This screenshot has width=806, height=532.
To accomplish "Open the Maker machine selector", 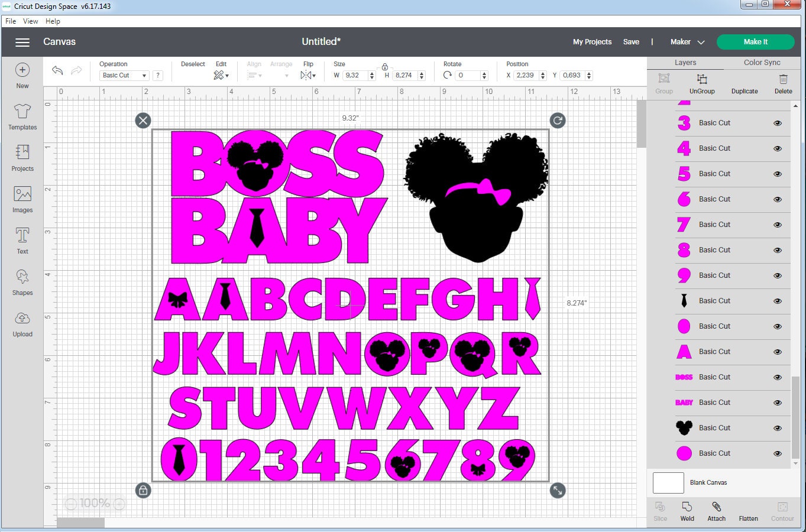I will [687, 42].
